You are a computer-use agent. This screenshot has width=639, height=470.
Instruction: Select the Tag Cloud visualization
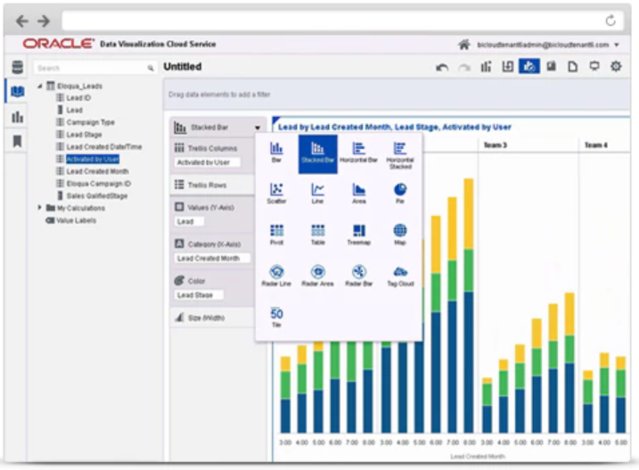(x=400, y=276)
